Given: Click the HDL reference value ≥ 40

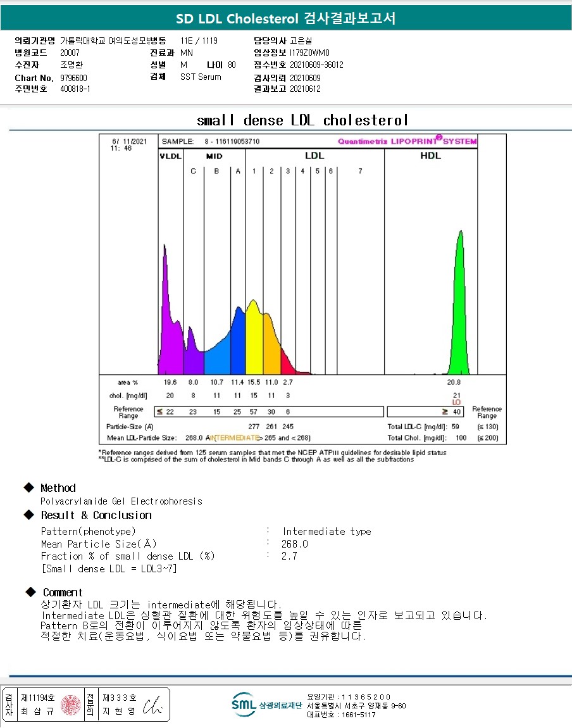Looking at the screenshot, I should (x=451, y=412).
